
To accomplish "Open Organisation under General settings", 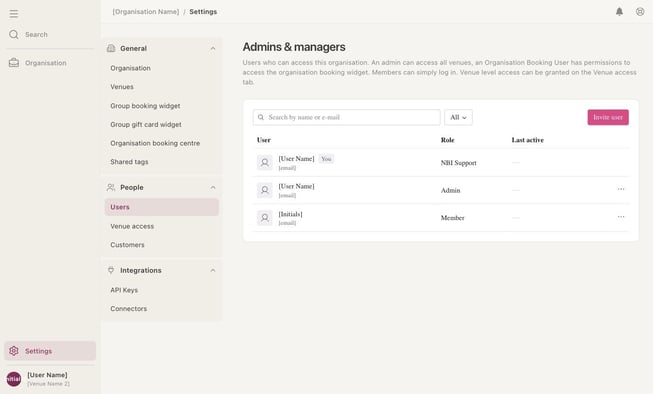I will pyautogui.click(x=130, y=68).
